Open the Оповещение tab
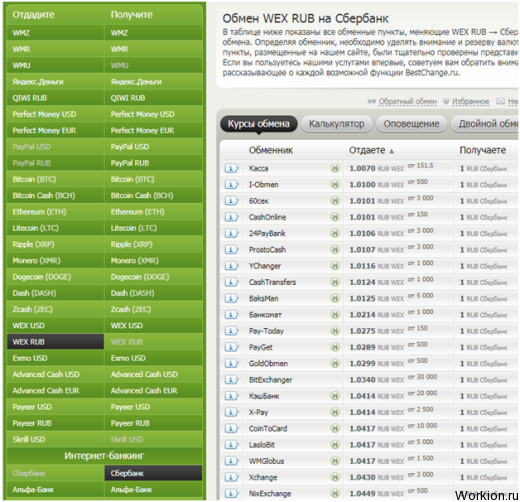Image resolution: width=520 pixels, height=502 pixels. coord(411,124)
